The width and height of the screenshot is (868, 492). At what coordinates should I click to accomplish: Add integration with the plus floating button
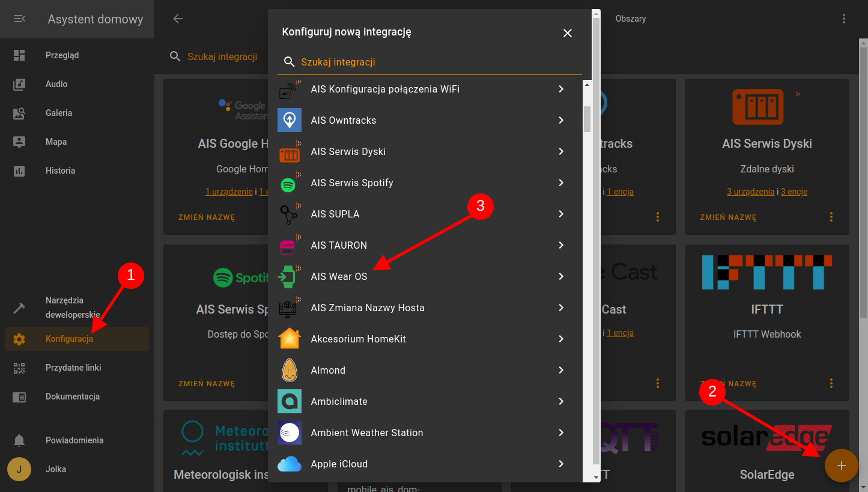pos(842,466)
